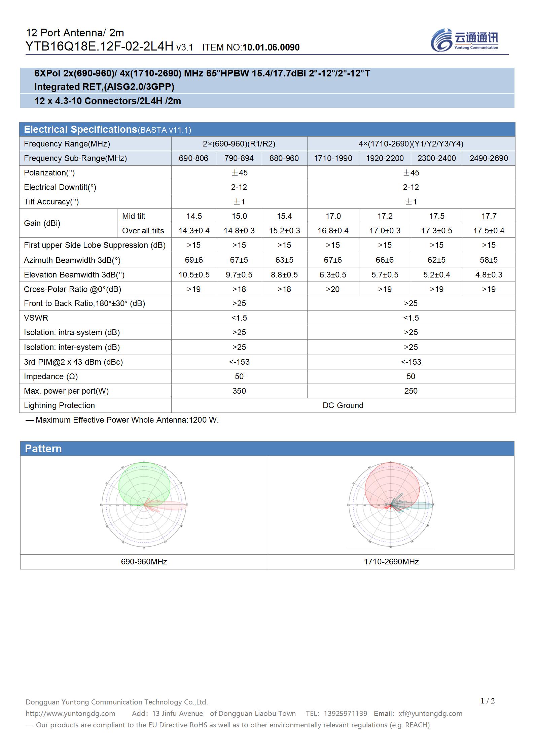Screen dimensions: 534x756
Task: Click the Front to Back Ratio row label
Action: pyautogui.click(x=84, y=303)
